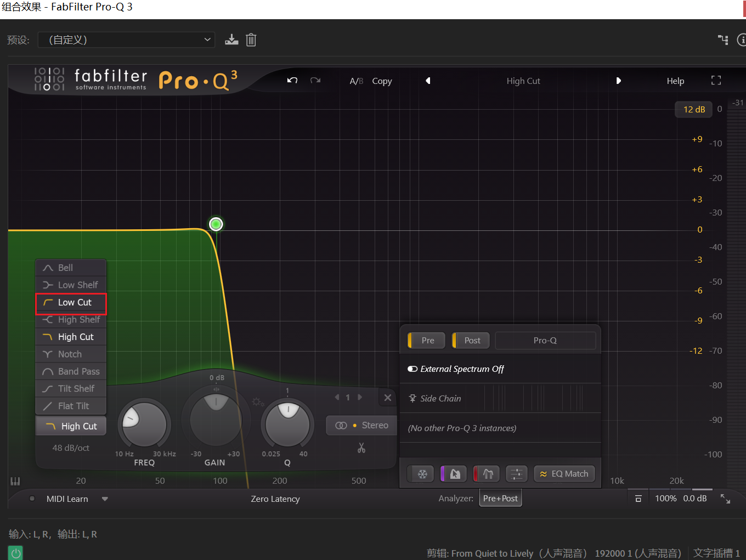Enter full screen mode icon
Viewport: 746px width, 560px height.
pos(716,81)
